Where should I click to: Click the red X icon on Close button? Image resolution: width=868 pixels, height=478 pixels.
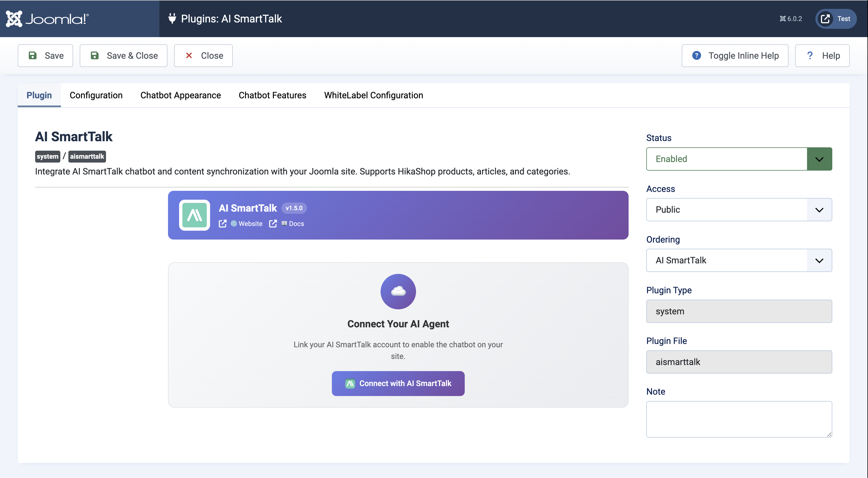189,55
